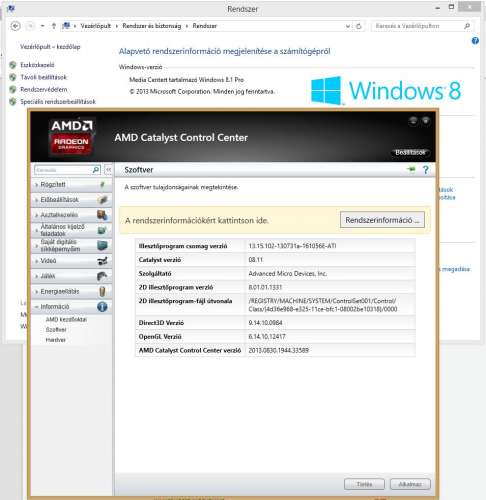486x500 pixels.
Task: Expand the Rögzített category
Action: tap(36, 185)
